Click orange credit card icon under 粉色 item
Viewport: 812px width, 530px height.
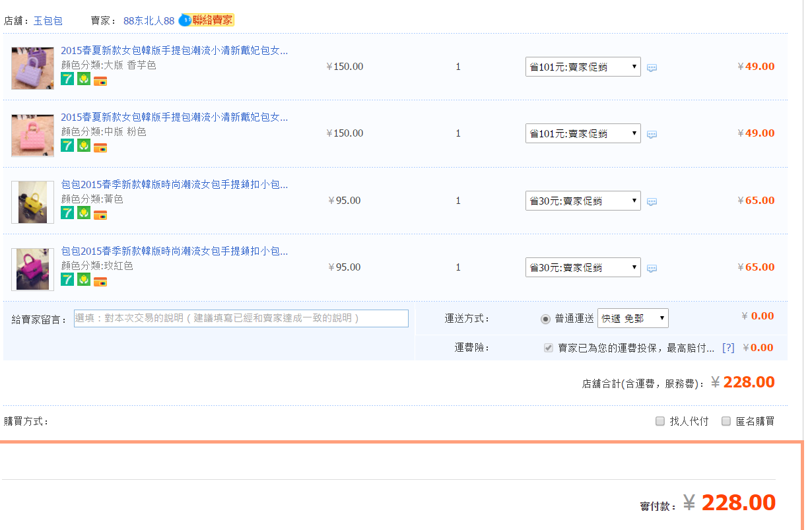click(100, 147)
